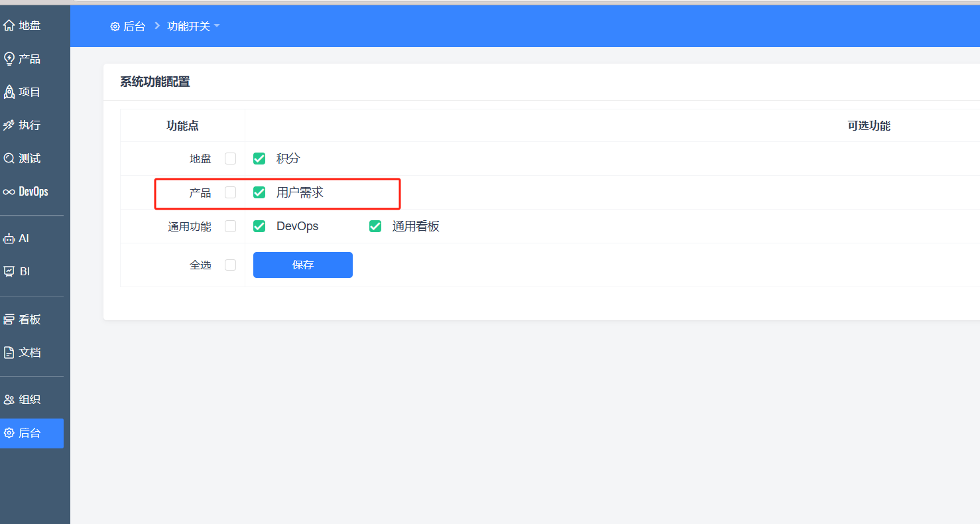Select the 测试 magnifier icon
980x524 pixels.
coord(9,159)
